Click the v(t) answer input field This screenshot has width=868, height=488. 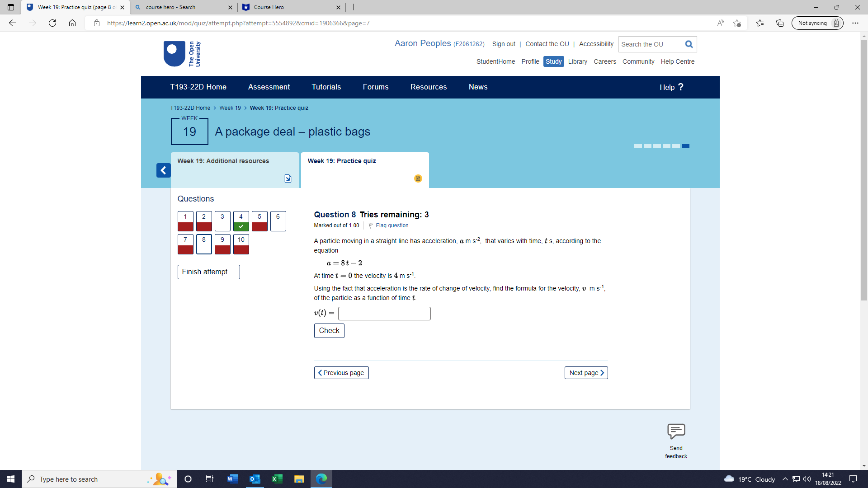pos(384,314)
